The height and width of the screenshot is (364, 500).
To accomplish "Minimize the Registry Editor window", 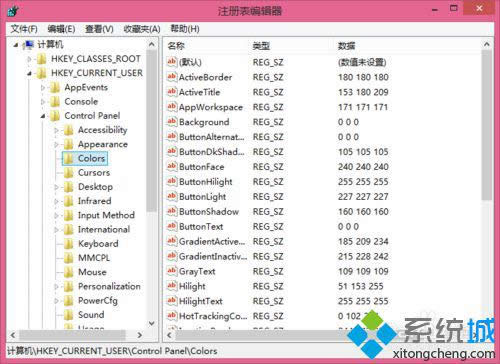I will [435, 10].
